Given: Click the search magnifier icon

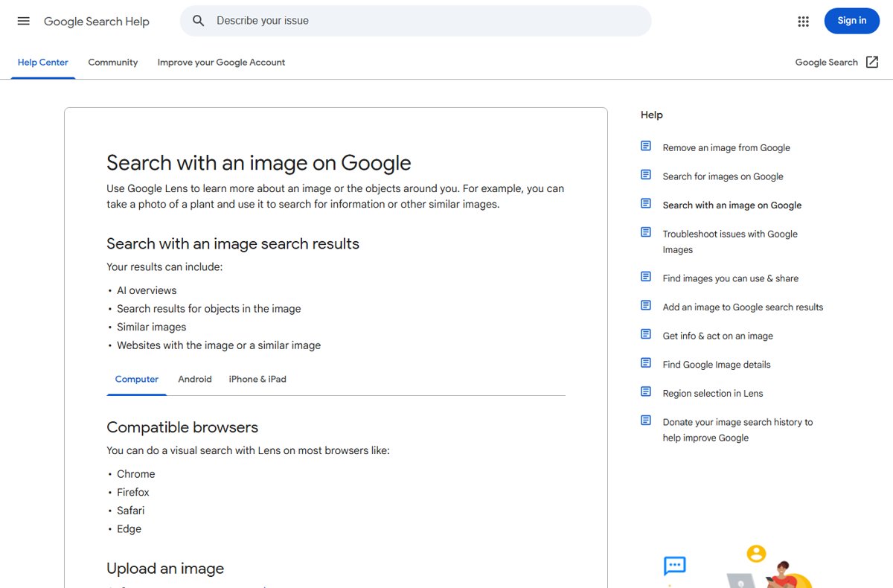Looking at the screenshot, I should click(x=199, y=21).
